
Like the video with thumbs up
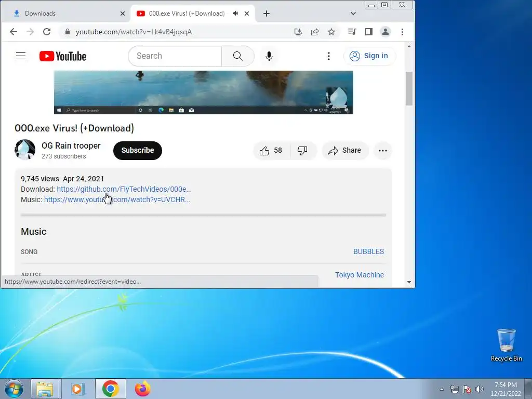(x=271, y=151)
